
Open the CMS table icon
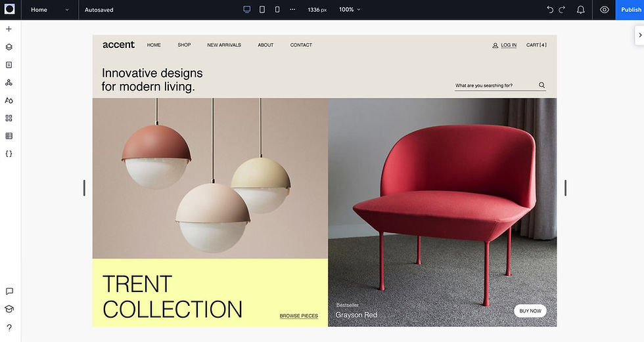9,136
